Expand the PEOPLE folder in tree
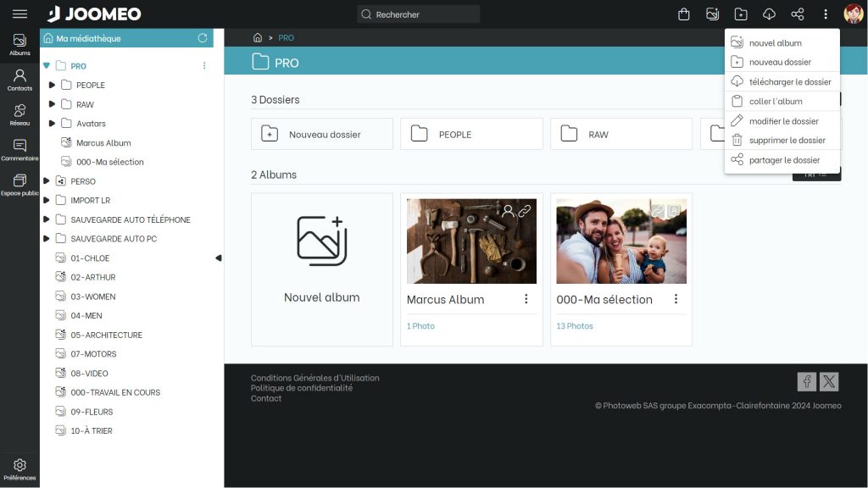Screen dimensions: 868x488 point(52,85)
